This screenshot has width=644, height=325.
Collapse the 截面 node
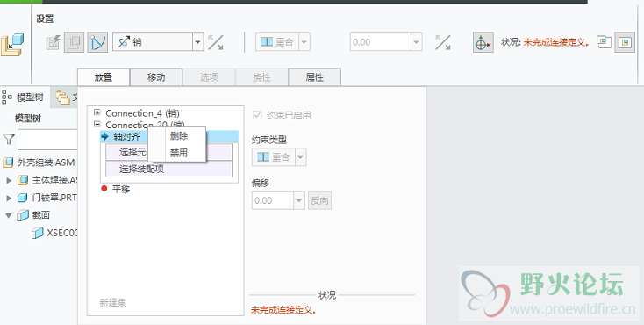(9, 215)
